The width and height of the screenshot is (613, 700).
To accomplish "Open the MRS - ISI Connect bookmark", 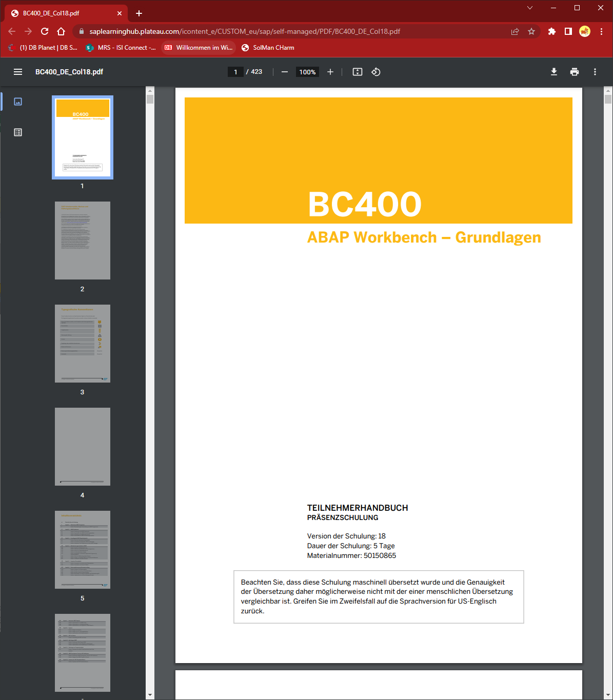I will point(121,48).
